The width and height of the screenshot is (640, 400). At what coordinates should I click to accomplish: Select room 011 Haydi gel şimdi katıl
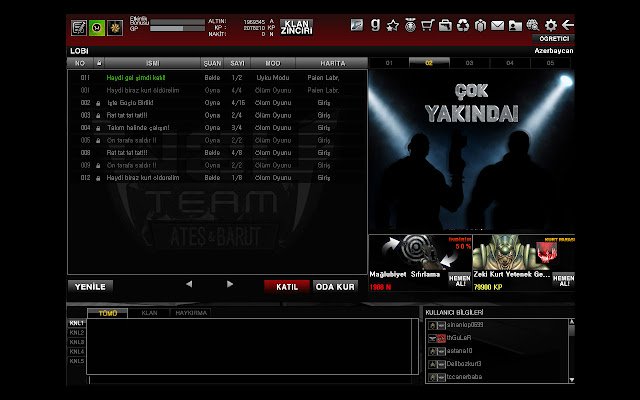point(217,78)
